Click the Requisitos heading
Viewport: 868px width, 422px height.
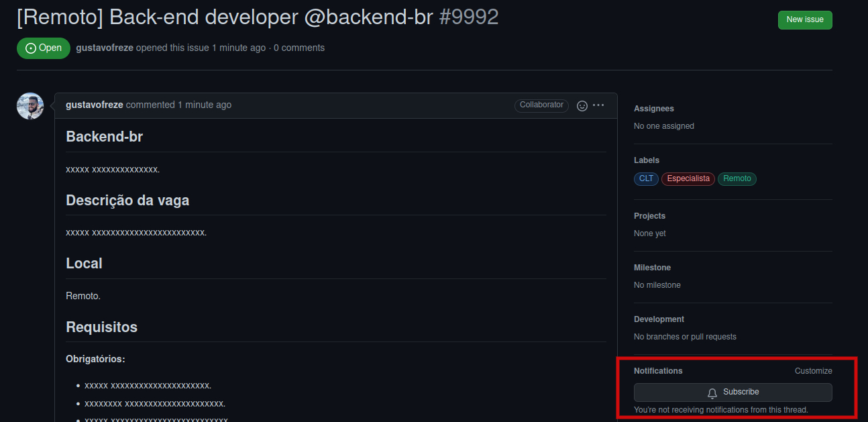click(101, 327)
